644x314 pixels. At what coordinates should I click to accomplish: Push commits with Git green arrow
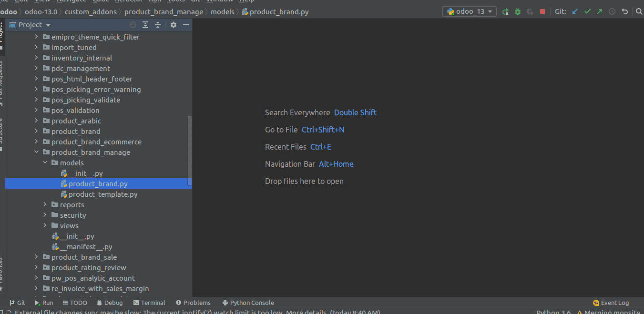pos(600,11)
